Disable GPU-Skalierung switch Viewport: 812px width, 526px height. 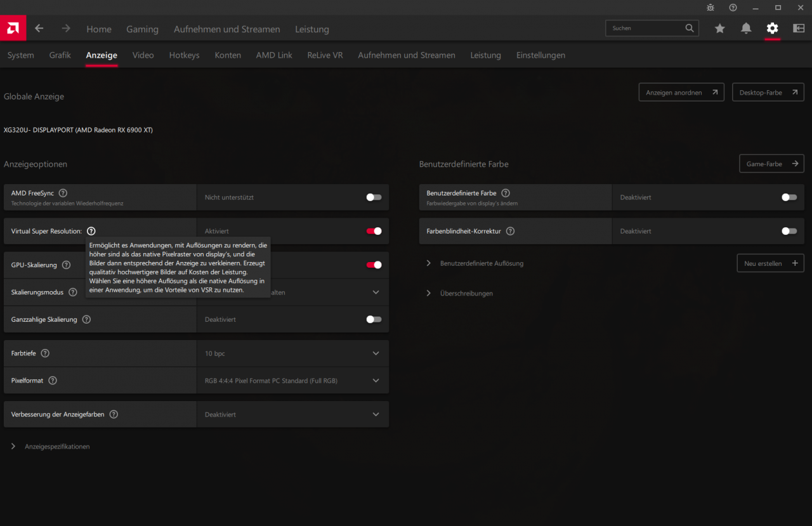[374, 265]
